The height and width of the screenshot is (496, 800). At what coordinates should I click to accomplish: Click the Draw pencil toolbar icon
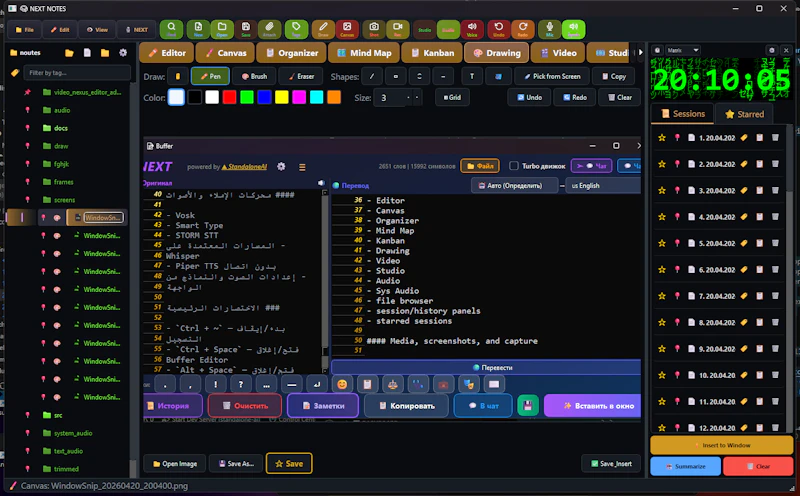pos(323,29)
